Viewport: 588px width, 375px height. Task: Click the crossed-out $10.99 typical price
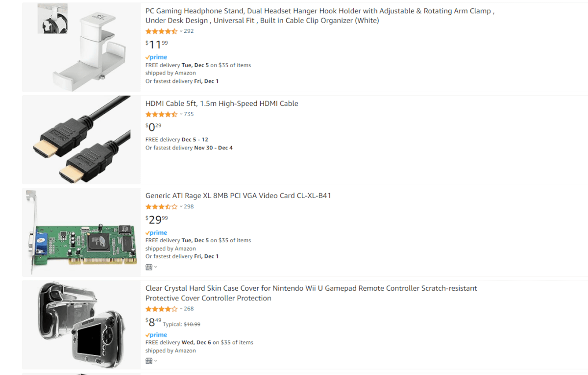coord(192,324)
